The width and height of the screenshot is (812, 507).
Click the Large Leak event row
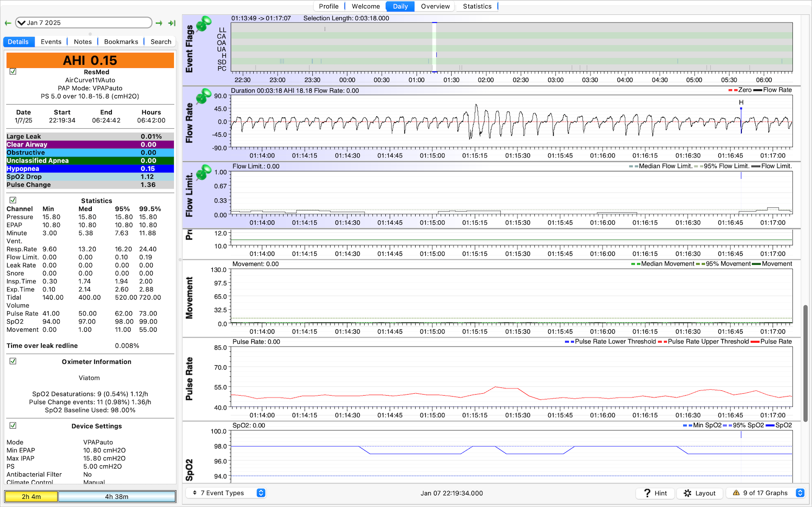(x=90, y=136)
